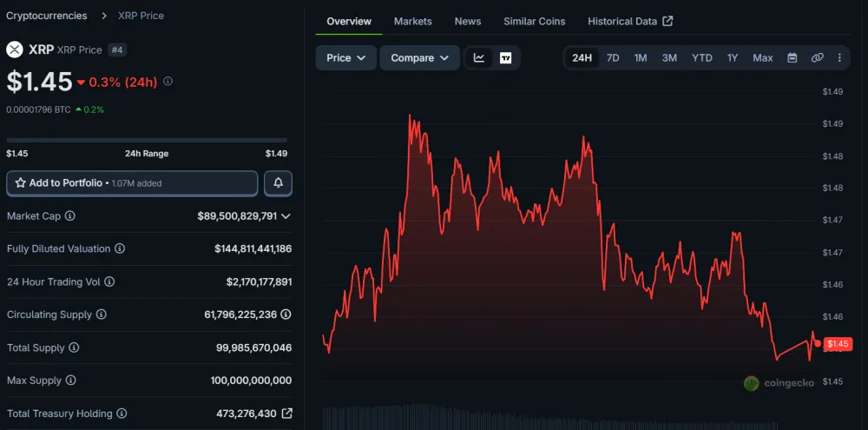Viewport: 868px width, 430px height.
Task: Show info icon next to Circulating Supply label
Action: pos(102,314)
